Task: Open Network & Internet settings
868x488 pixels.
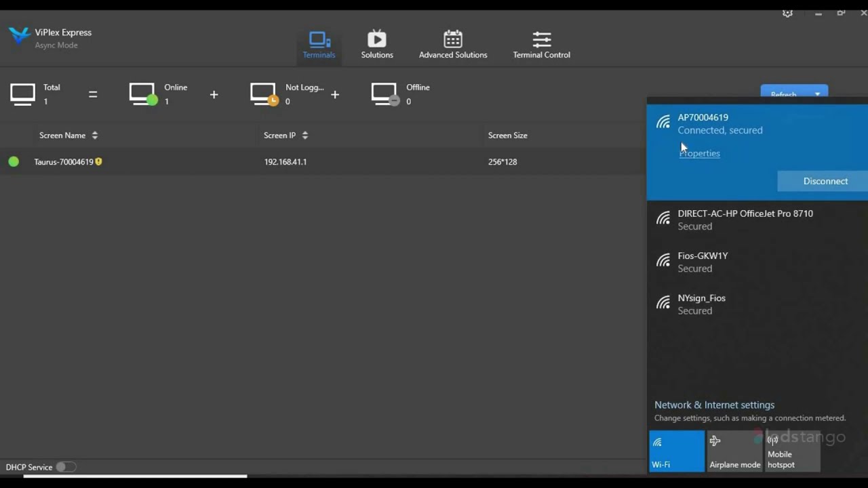Action: (714, 405)
